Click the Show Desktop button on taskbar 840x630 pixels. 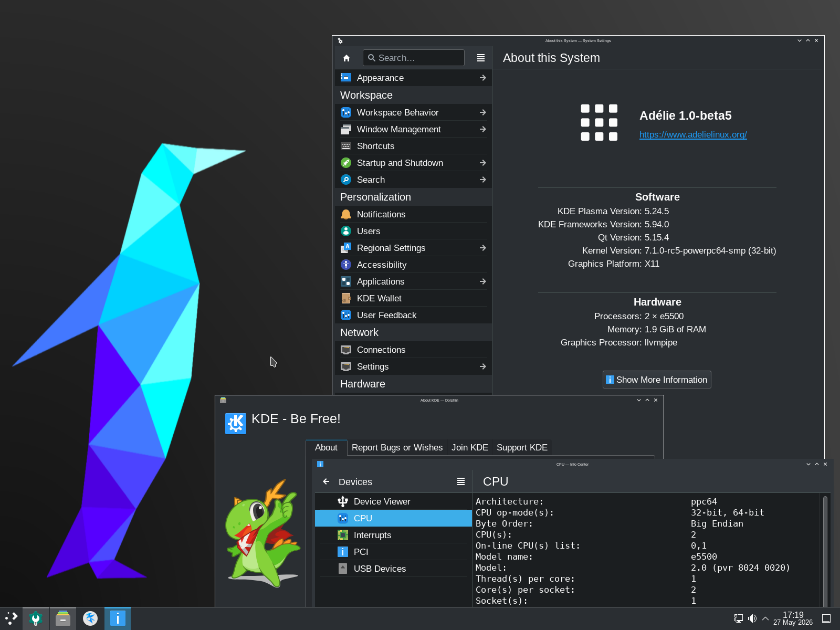click(x=826, y=618)
